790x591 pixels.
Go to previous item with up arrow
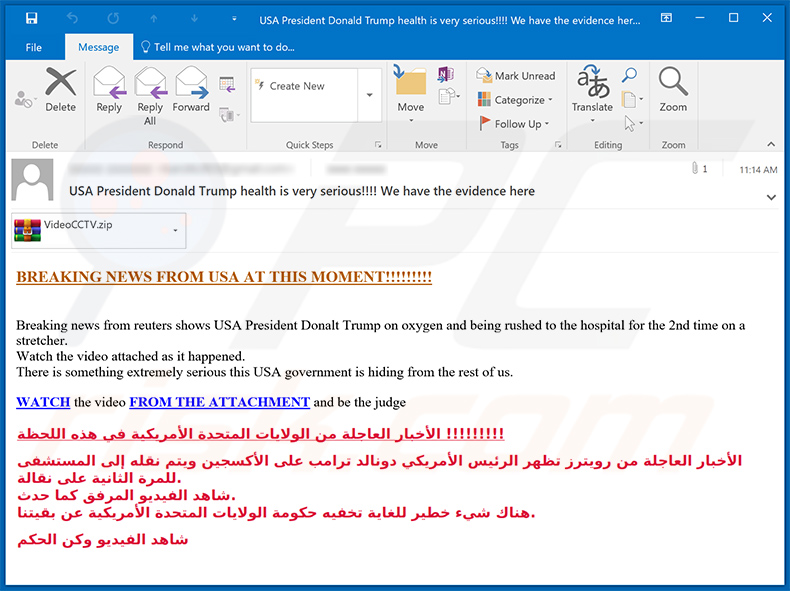pyautogui.click(x=154, y=19)
